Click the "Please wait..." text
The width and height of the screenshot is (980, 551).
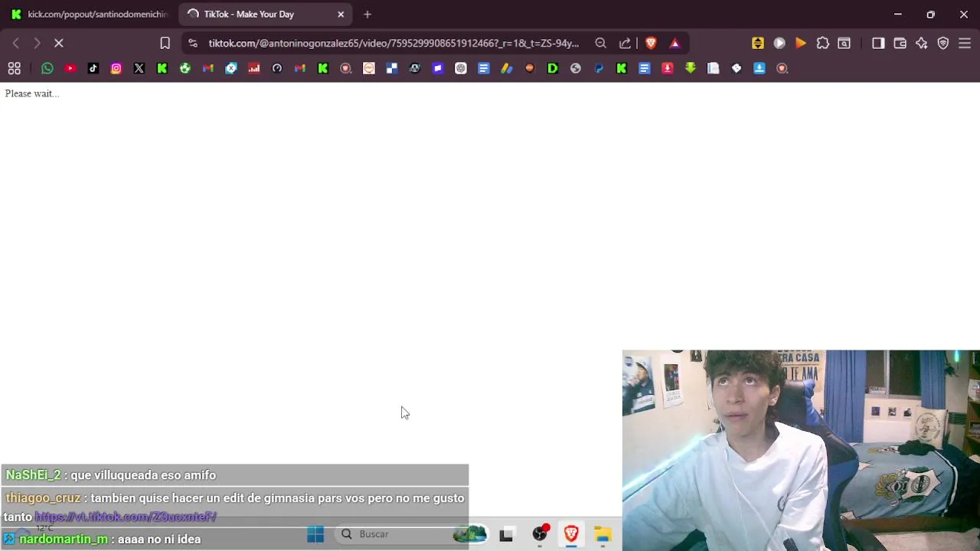31,93
